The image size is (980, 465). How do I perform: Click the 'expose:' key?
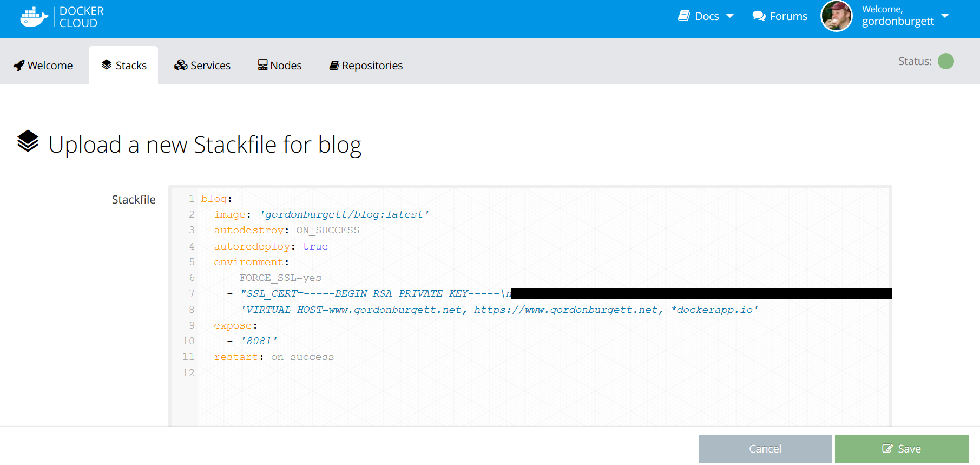235,325
